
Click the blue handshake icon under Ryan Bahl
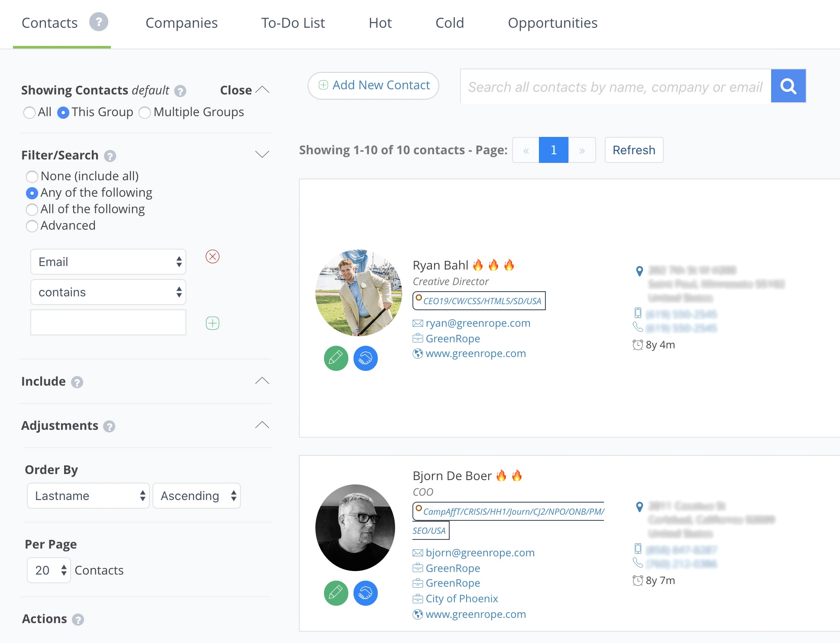[x=366, y=358]
